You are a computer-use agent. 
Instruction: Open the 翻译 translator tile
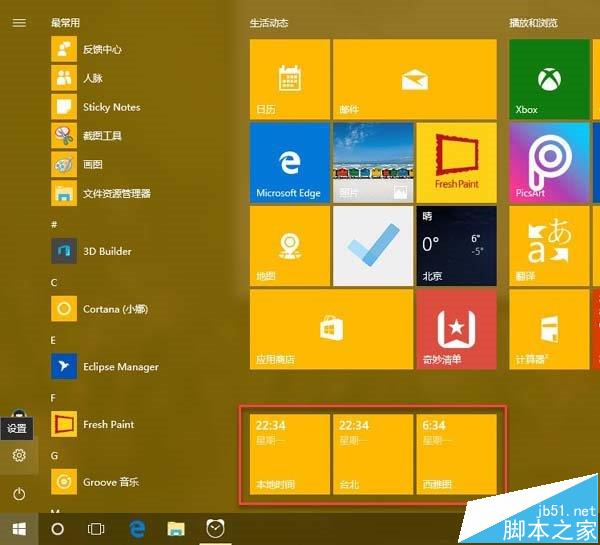coord(549,246)
